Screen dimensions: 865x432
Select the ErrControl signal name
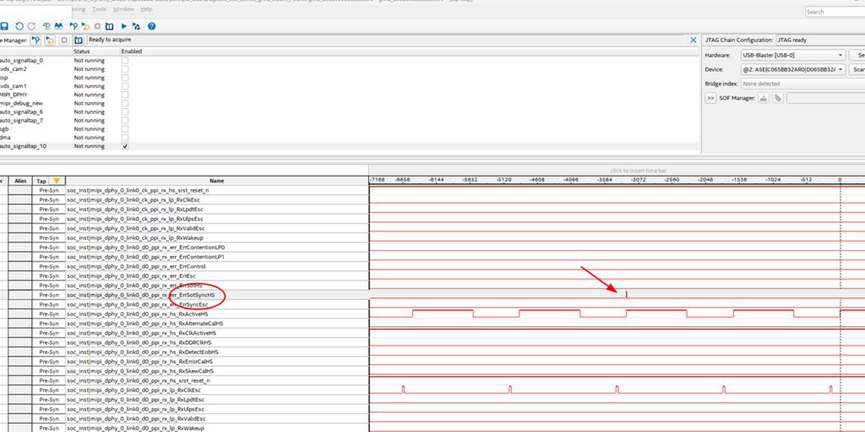136,266
